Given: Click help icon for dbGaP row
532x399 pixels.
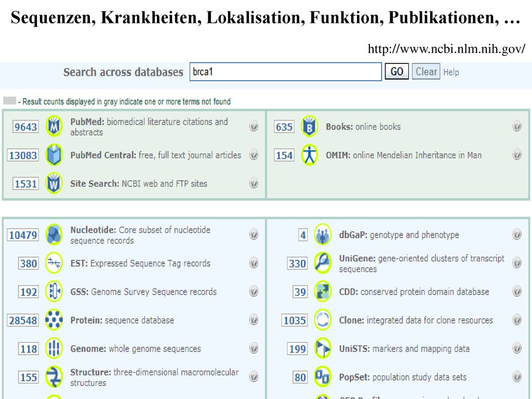Looking at the screenshot, I should point(517,234).
